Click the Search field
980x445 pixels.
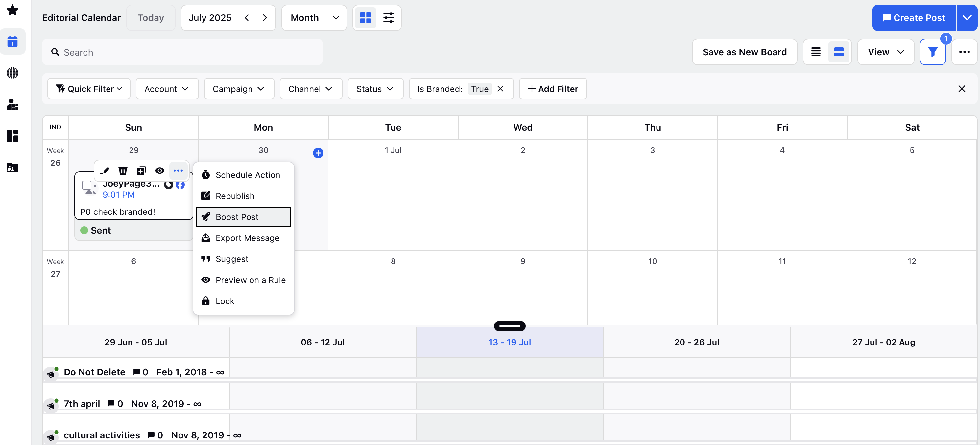point(182,52)
